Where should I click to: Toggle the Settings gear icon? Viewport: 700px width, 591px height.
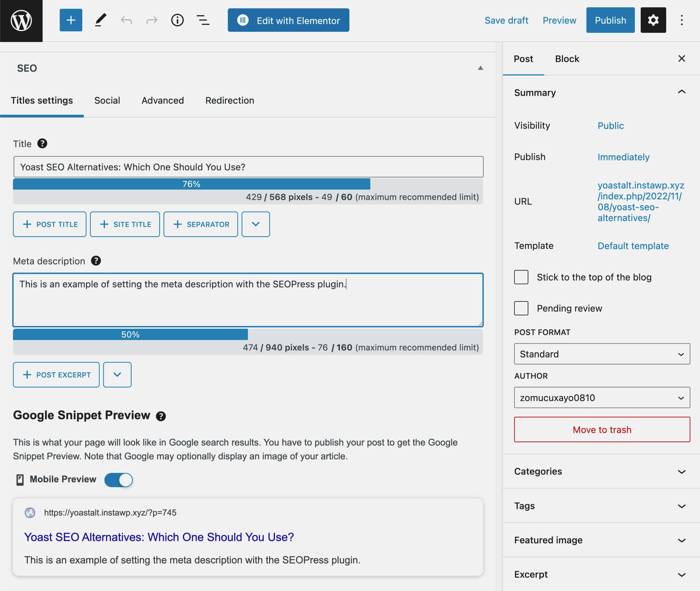(653, 20)
